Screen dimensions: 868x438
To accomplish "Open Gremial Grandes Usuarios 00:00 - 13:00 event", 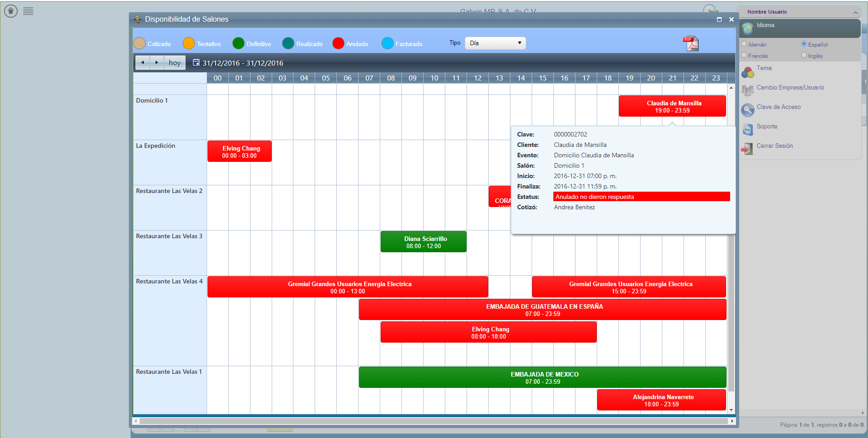I will (x=348, y=287).
